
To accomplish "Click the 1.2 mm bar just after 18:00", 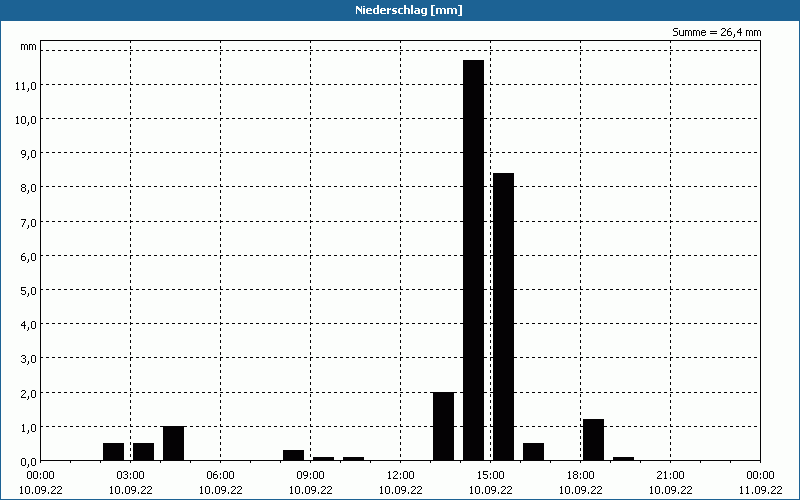I will (x=593, y=440).
